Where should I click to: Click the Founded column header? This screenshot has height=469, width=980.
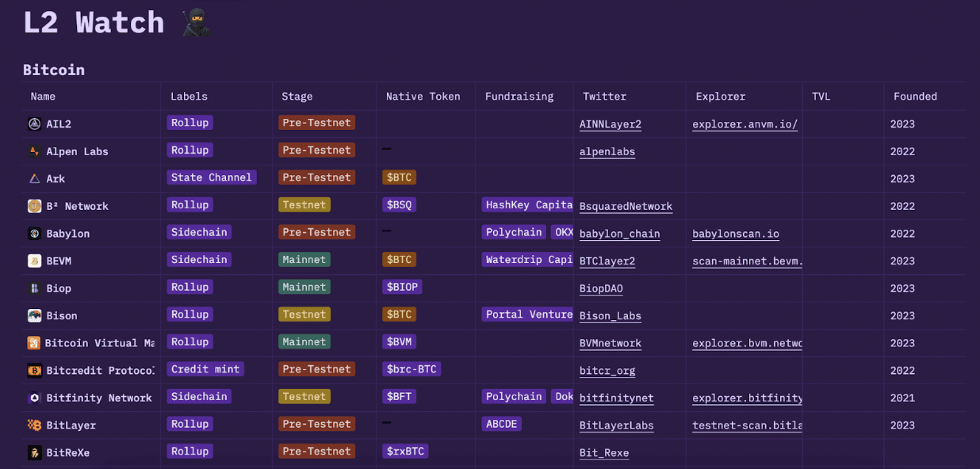(x=915, y=97)
